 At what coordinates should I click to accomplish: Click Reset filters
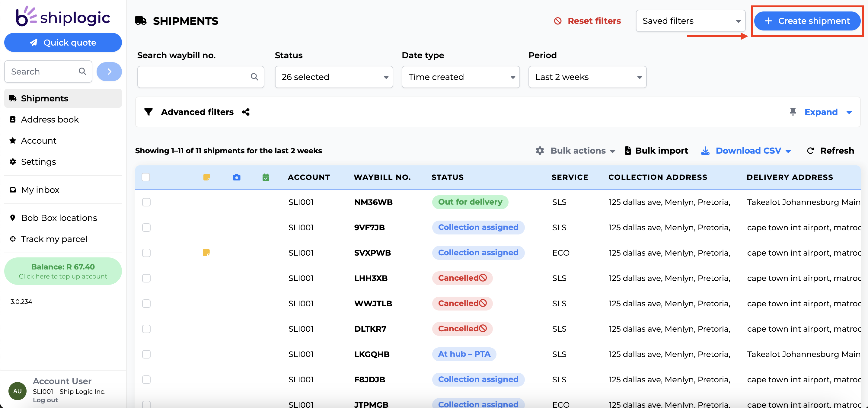pyautogui.click(x=587, y=21)
